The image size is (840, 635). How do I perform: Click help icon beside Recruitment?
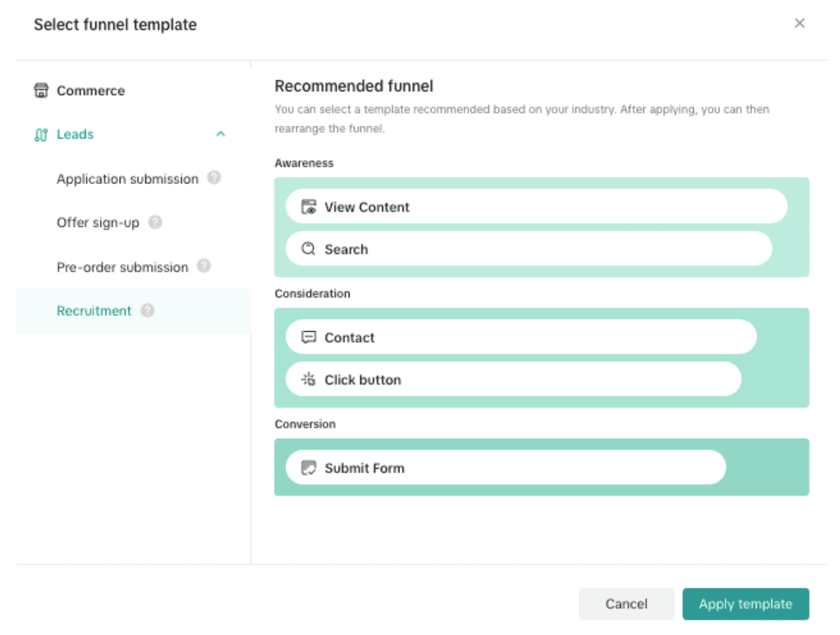point(148,310)
